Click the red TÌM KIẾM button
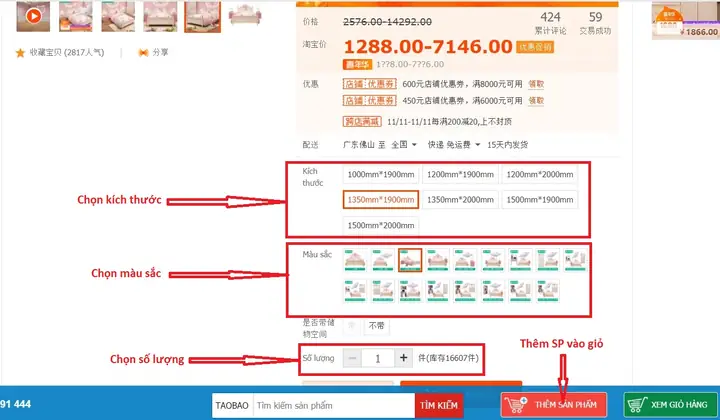Viewport: 720px width, 420px height. click(x=439, y=405)
